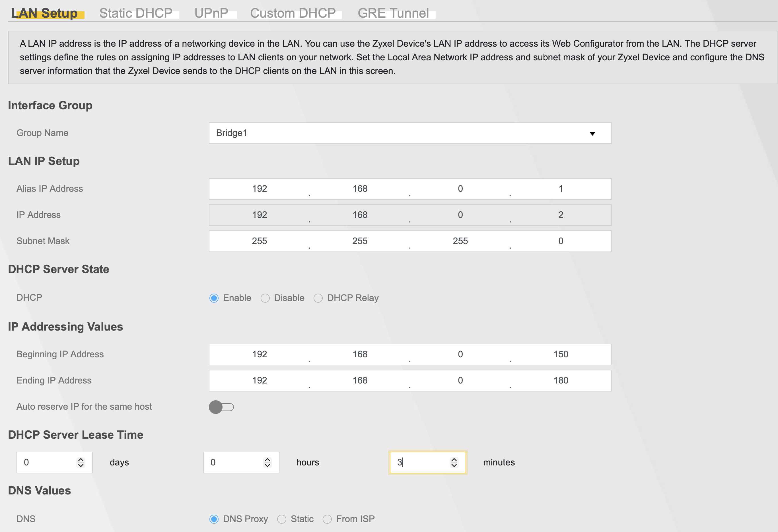Click the Beginning IP Address label
This screenshot has width=778, height=532.
click(60, 354)
